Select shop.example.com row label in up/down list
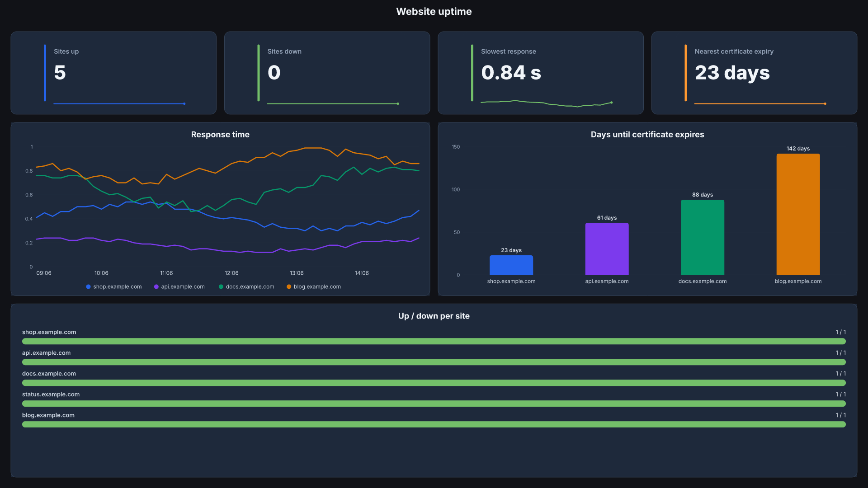This screenshot has height=488, width=868. pos(49,332)
